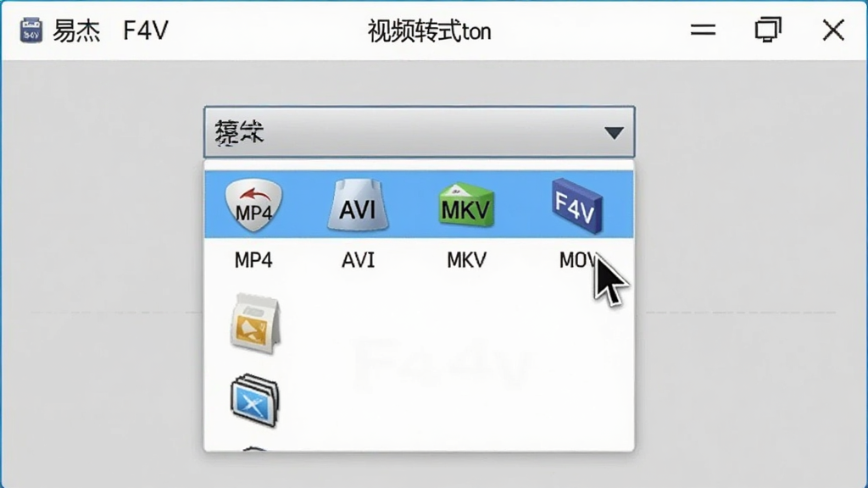
Task: Click the orange picture document icon
Action: 255,324
